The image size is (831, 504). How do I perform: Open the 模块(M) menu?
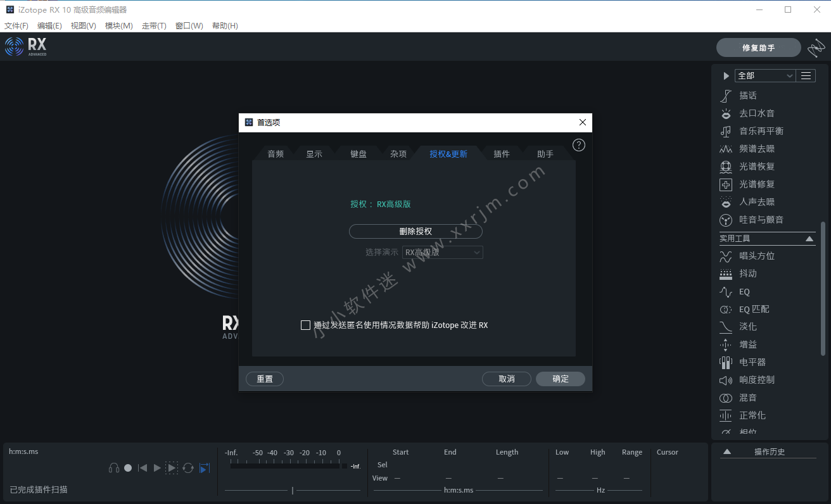coord(118,26)
